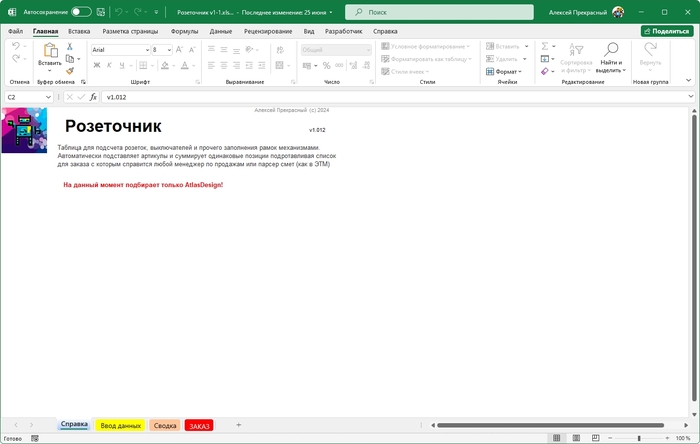Click the Cut scissors icon
This screenshot has width=700, height=444.
click(x=70, y=46)
